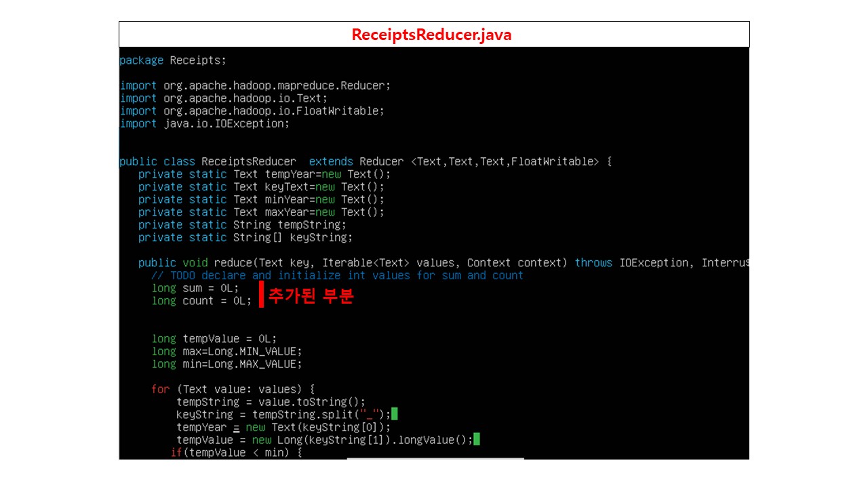Image resolution: width=868 pixels, height=488 pixels.
Task: Click the 'long count = 0L;' line
Action: tap(201, 301)
